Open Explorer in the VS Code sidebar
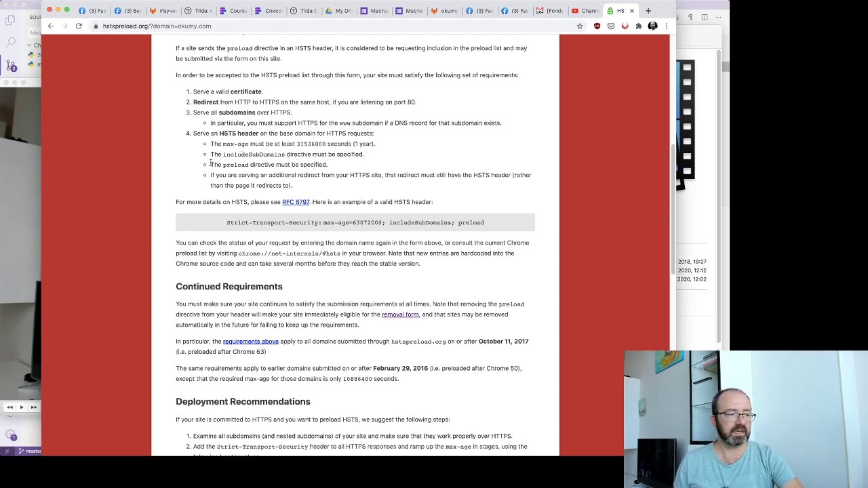 (11, 20)
